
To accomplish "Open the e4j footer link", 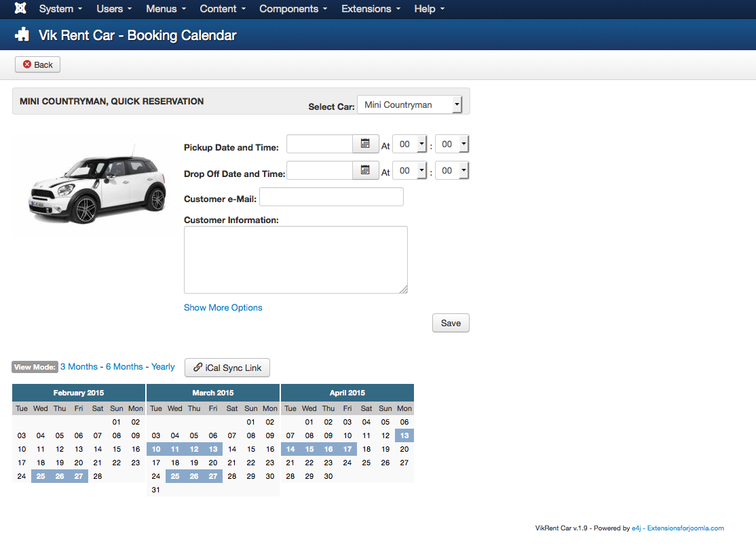I will [637, 528].
